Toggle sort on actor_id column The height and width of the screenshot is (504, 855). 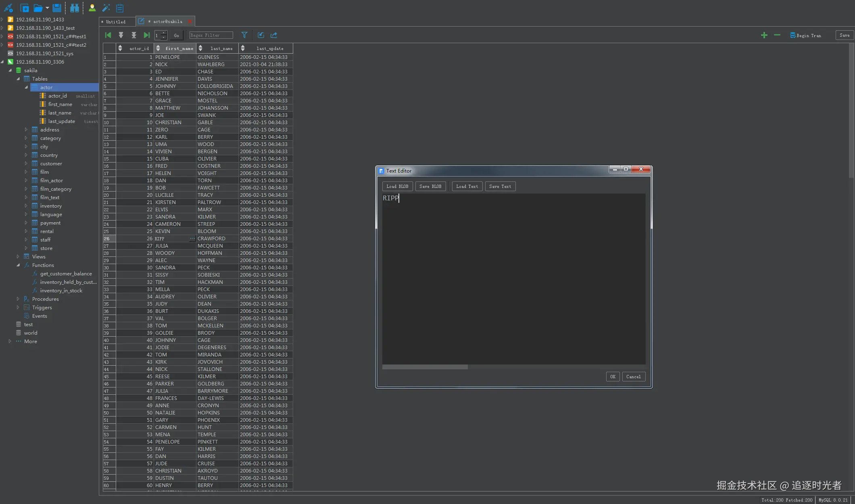coord(120,48)
